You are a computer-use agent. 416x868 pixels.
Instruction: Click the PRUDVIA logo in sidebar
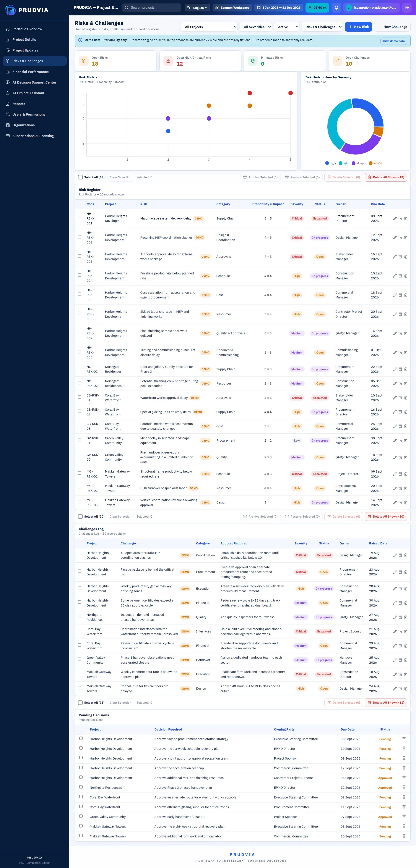point(27,10)
